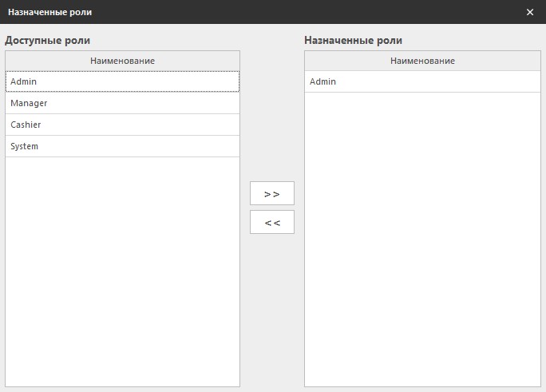Viewport: 546px width, 392px height.
Task: Click the << button to unassign role
Action: (x=271, y=222)
